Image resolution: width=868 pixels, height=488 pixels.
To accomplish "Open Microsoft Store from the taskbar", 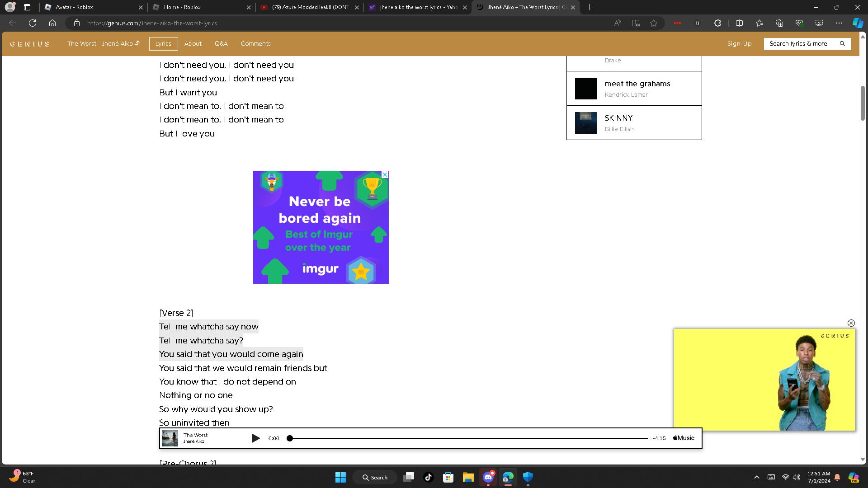I will 448,477.
